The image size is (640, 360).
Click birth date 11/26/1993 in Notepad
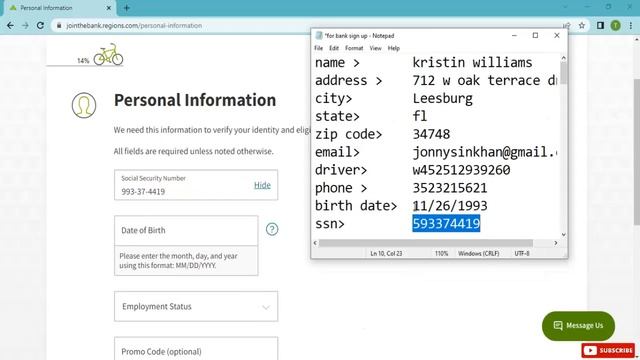[450, 206]
